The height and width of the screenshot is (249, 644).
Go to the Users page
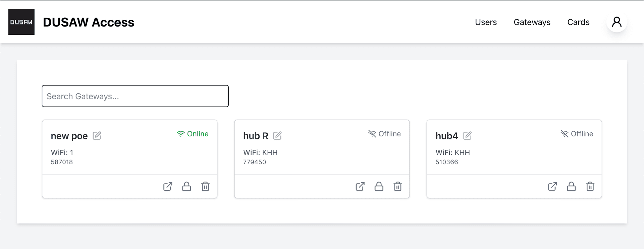(x=486, y=22)
